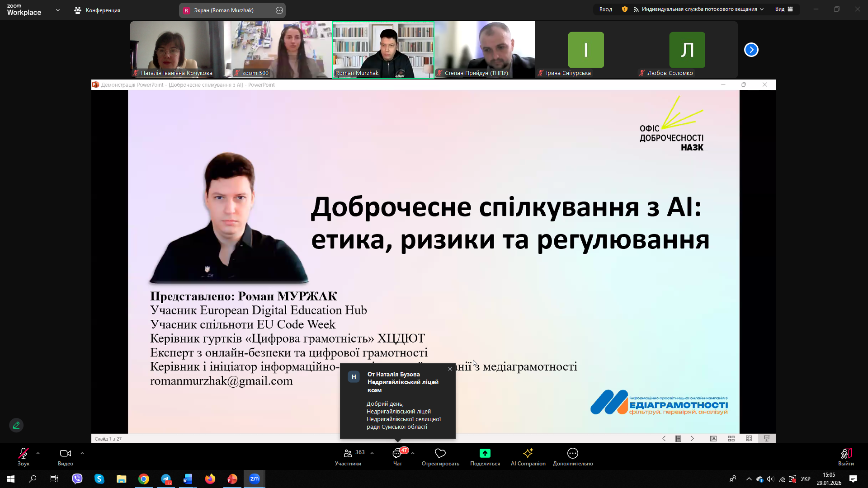Toggle PowerPoint slide sorter view
868x488 pixels.
[731, 439]
